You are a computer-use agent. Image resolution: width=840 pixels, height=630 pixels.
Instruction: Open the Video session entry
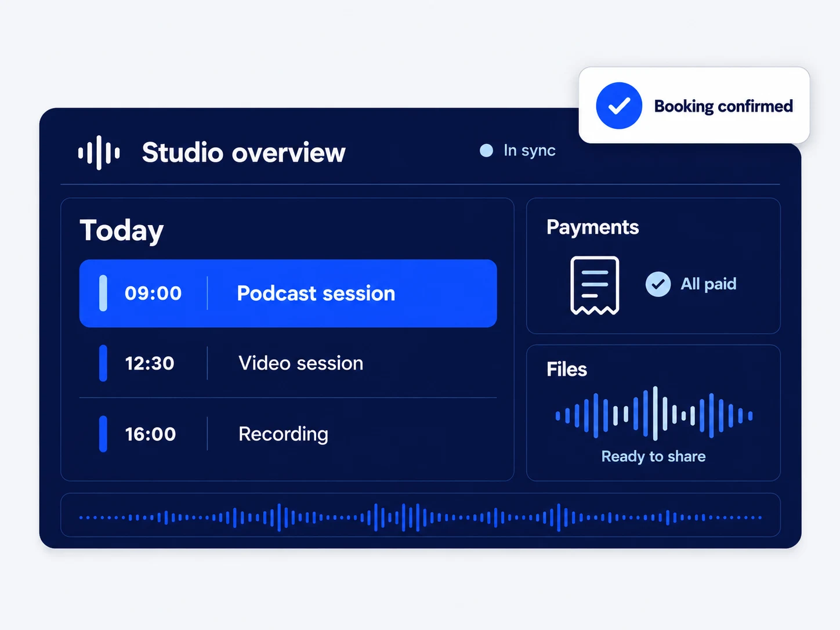300,363
